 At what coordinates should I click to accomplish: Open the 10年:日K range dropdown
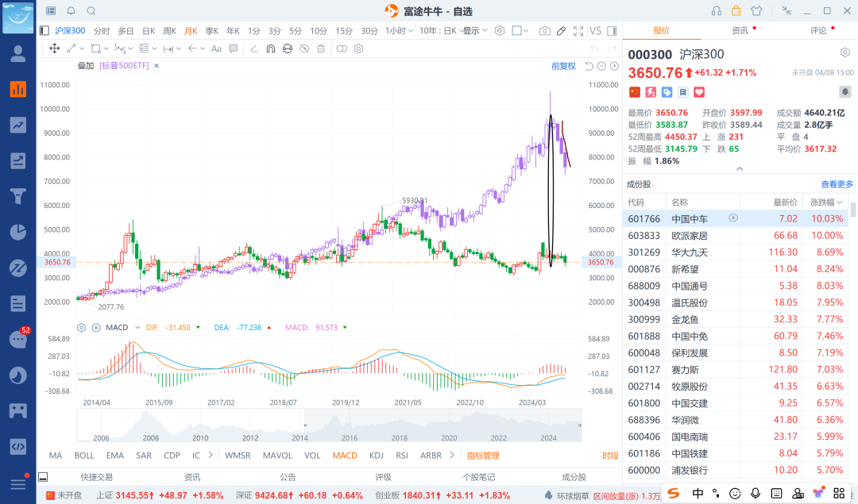click(441, 31)
